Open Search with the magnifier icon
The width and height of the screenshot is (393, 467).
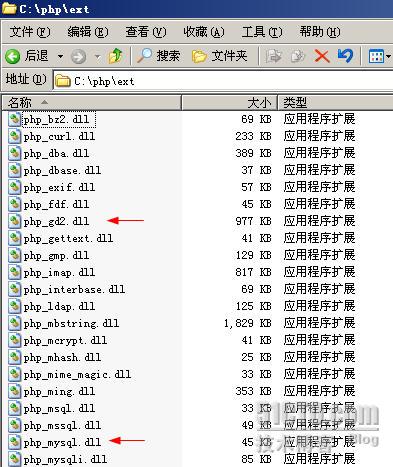click(x=159, y=56)
